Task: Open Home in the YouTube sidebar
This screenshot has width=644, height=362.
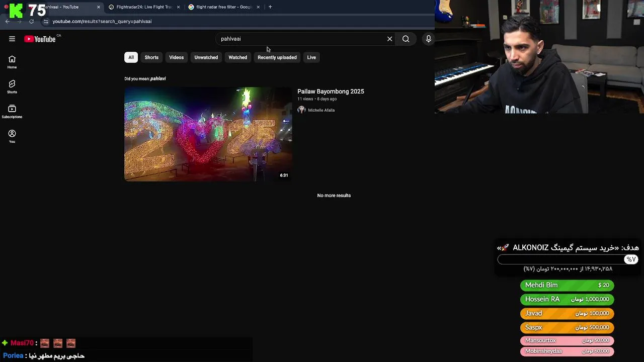Action: coord(12,62)
